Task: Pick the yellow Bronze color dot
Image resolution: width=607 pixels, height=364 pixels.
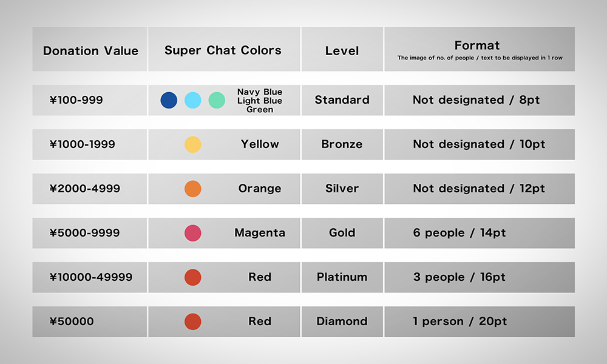Action: click(193, 144)
